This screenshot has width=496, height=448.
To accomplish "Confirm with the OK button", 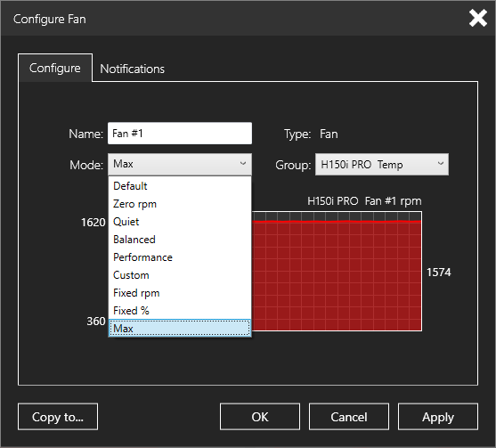I will tap(260, 417).
